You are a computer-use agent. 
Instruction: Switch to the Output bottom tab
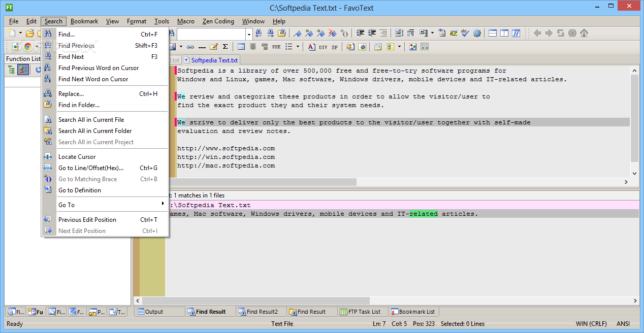159,312
